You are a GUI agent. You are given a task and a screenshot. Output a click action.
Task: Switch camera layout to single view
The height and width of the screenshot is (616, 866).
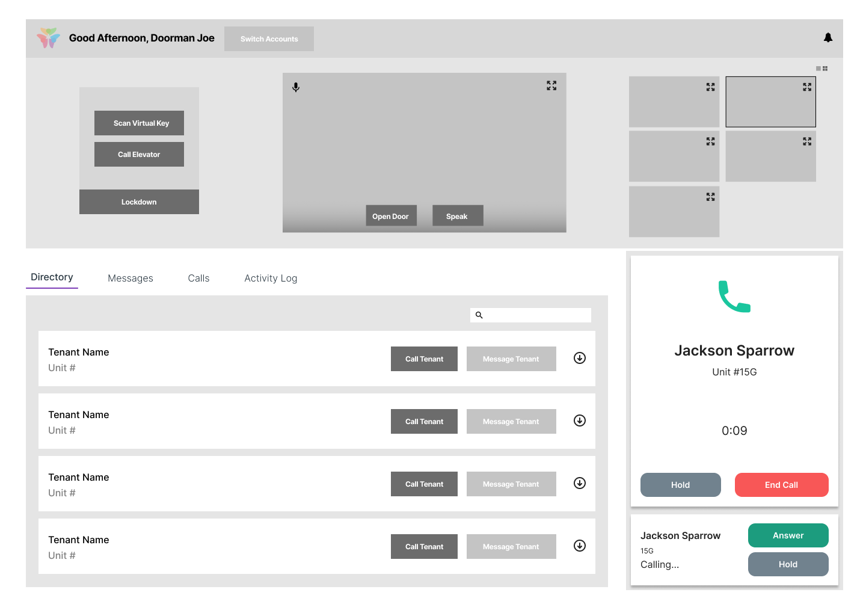[x=818, y=69]
